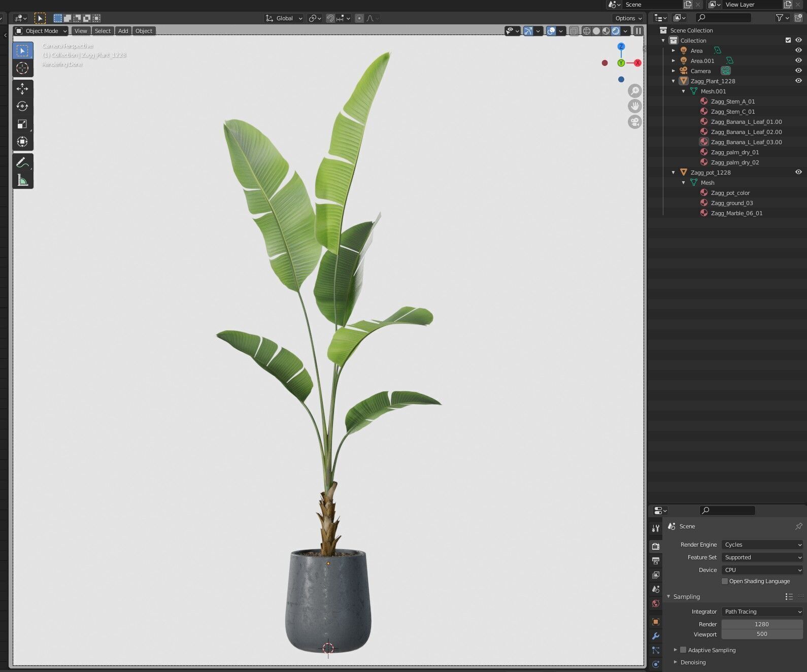The image size is (807, 672).
Task: Collapse the Zagg_Plant_1228 tree item
Action: (x=674, y=81)
